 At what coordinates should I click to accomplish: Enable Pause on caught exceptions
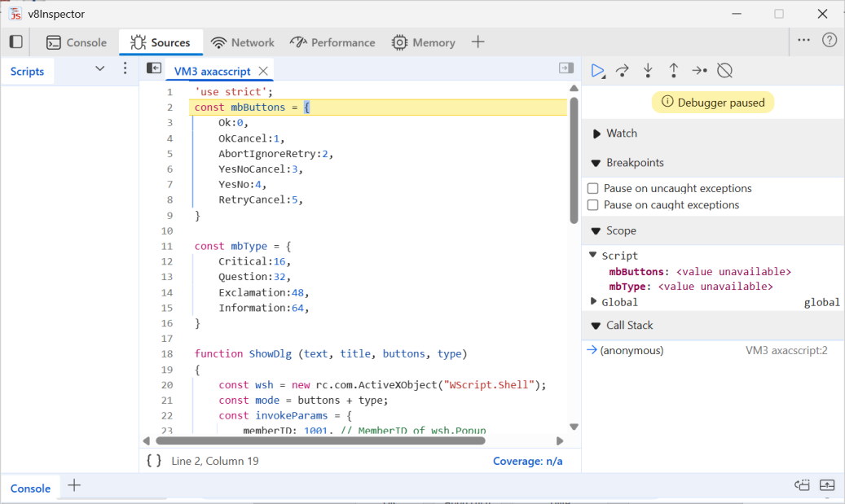coord(593,205)
